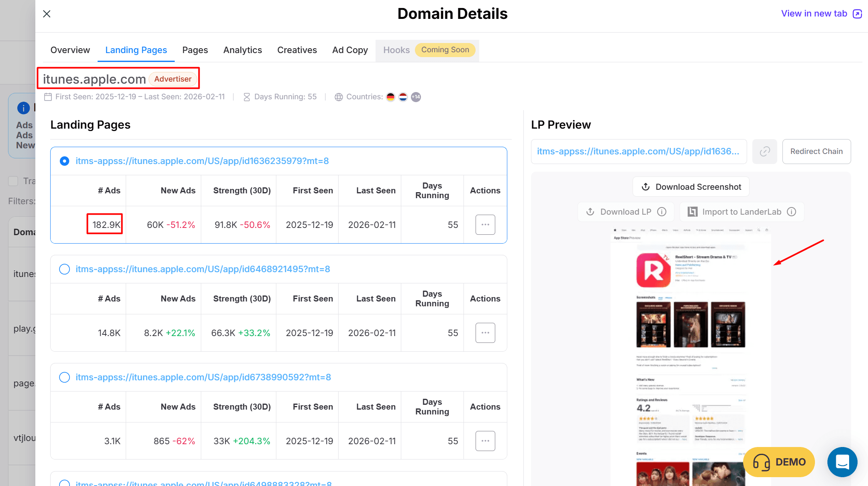Image resolution: width=868 pixels, height=486 pixels.
Task: Switch to the Creatives tab
Action: click(x=297, y=50)
